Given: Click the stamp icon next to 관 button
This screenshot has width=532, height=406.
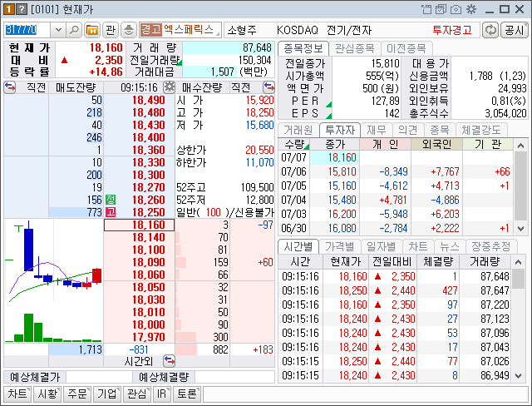Looking at the screenshot, I should (128, 30).
